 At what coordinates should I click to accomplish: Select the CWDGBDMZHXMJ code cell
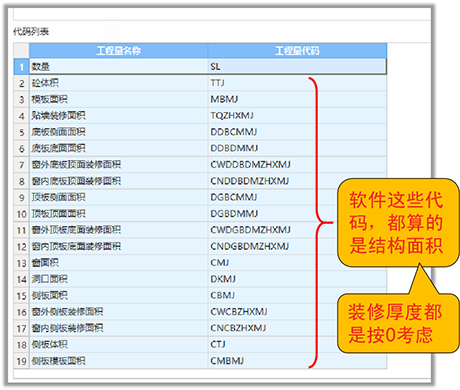(x=297, y=230)
